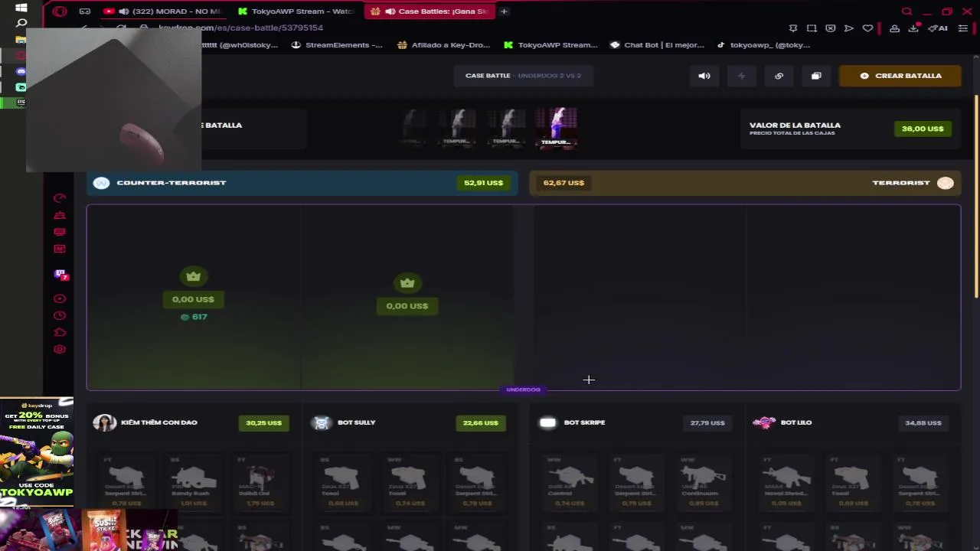Open Extensions cube icon in sidebar

(x=60, y=333)
